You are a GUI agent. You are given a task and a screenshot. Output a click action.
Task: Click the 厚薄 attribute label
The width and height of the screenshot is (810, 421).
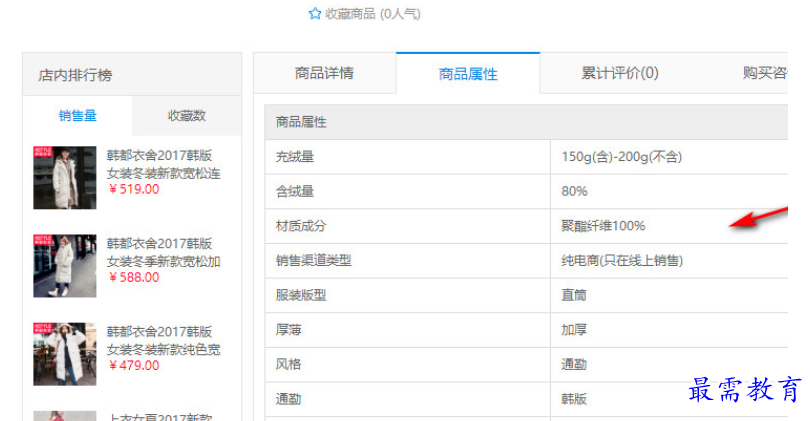click(288, 330)
